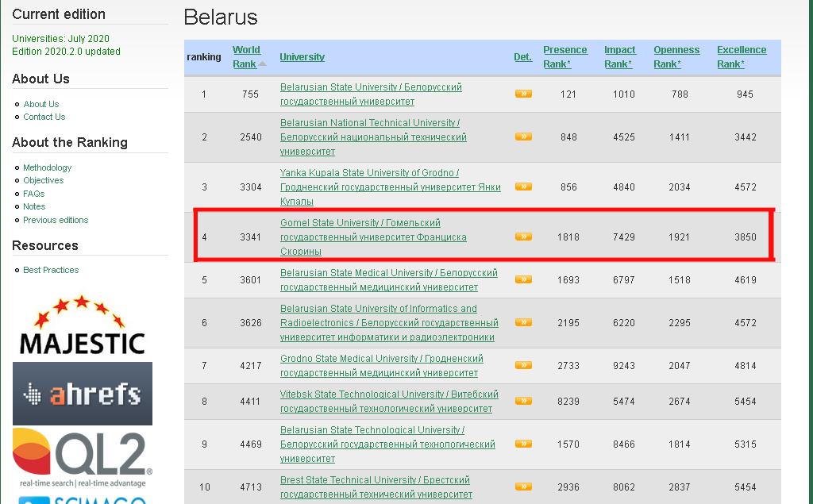Click the Majestic sponsor logo

click(82, 325)
